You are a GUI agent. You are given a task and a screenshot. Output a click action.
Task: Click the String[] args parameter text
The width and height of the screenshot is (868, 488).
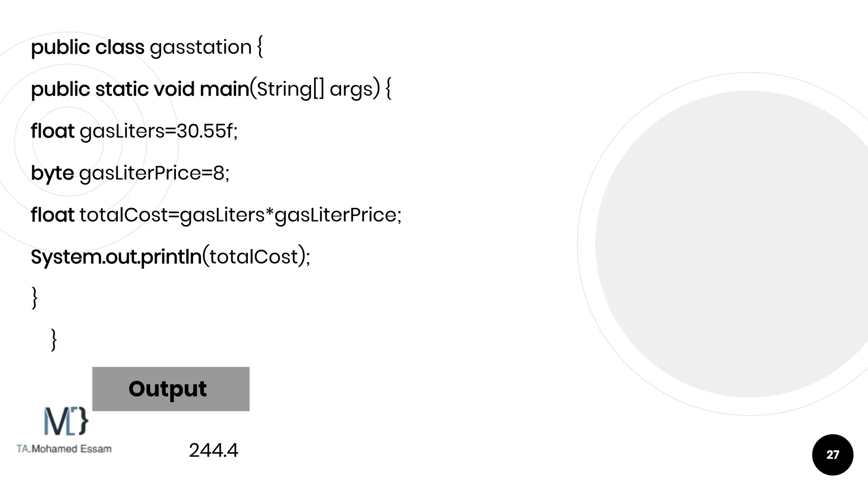(315, 89)
